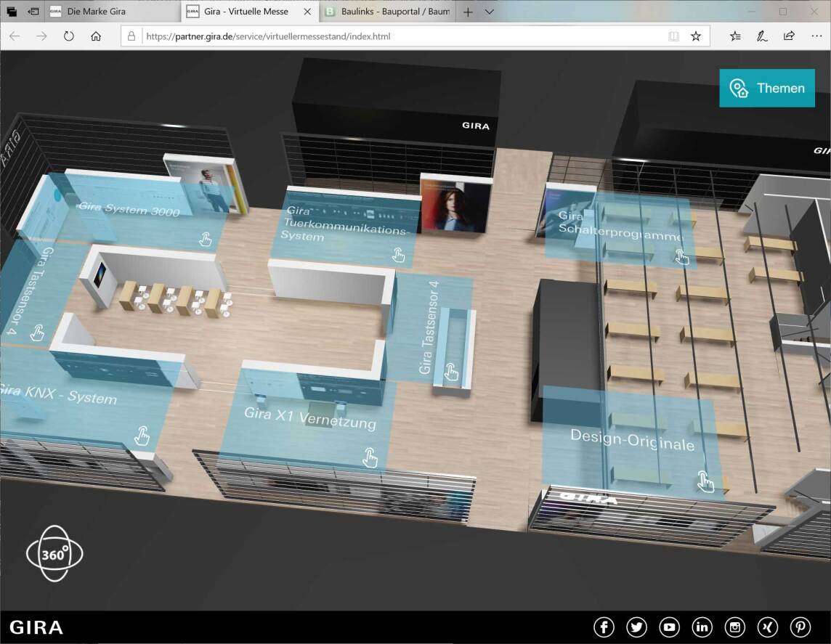Select the Gira - Virtuelle Messe tab
This screenshot has height=644, width=831.
246,11
